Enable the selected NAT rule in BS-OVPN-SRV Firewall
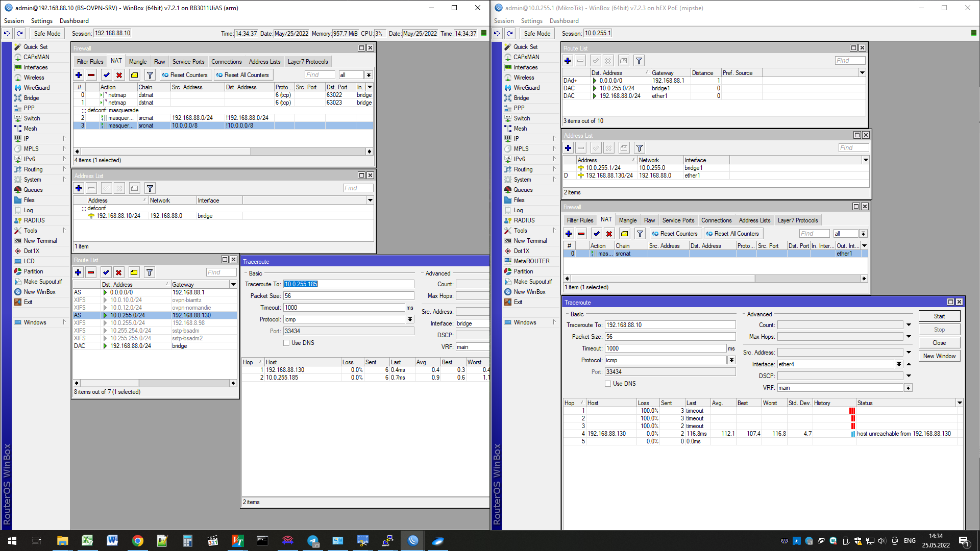 106,75
